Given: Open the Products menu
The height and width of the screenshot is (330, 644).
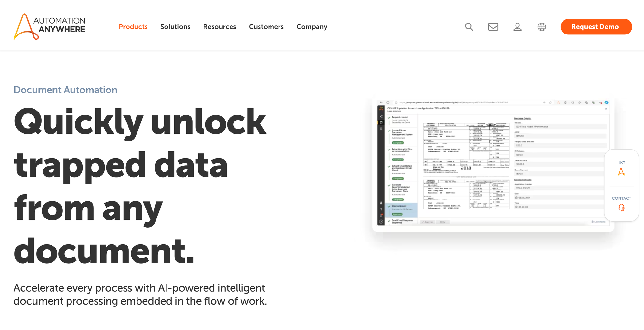Looking at the screenshot, I should 133,27.
